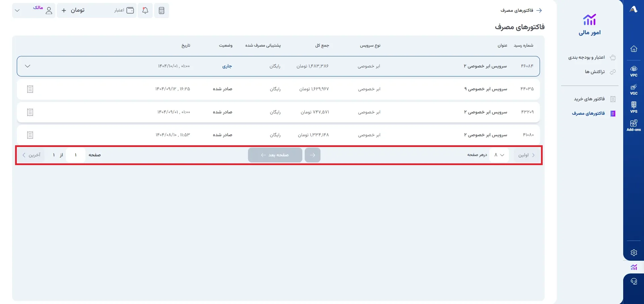Viewport: 644px width, 304px height.
Task: Select فاکتورهای مصرف menu item
Action: pos(594,113)
